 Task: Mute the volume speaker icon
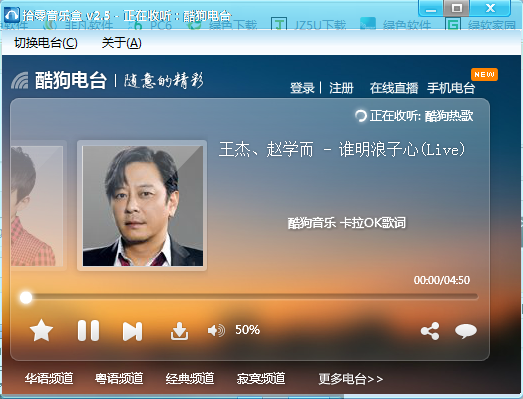coord(216,331)
